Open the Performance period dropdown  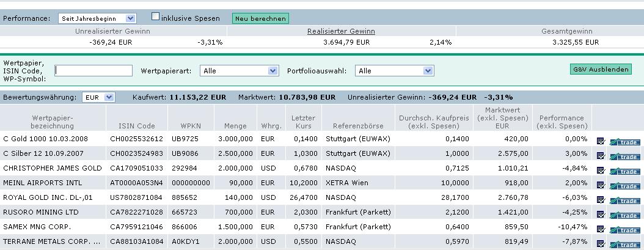[97, 18]
